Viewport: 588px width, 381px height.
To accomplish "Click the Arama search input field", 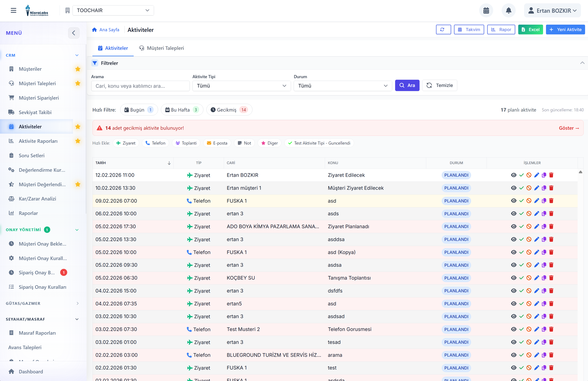I will tap(140, 86).
